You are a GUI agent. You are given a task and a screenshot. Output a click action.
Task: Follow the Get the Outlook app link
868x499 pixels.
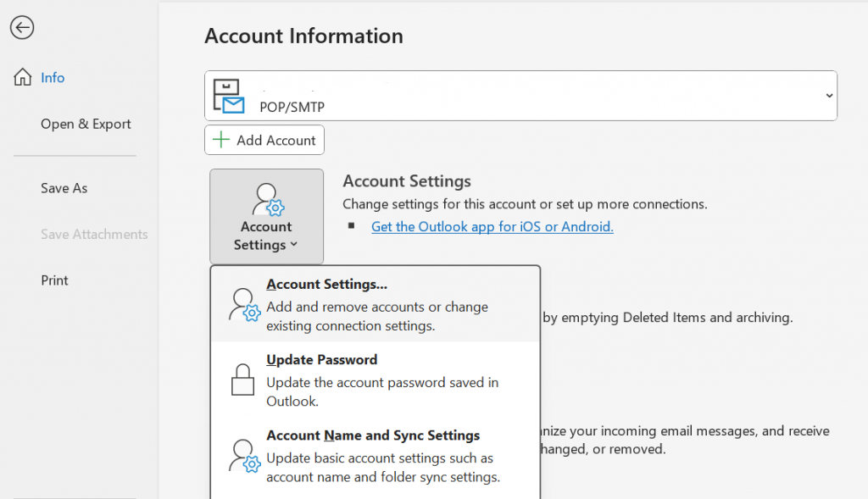[x=492, y=226]
